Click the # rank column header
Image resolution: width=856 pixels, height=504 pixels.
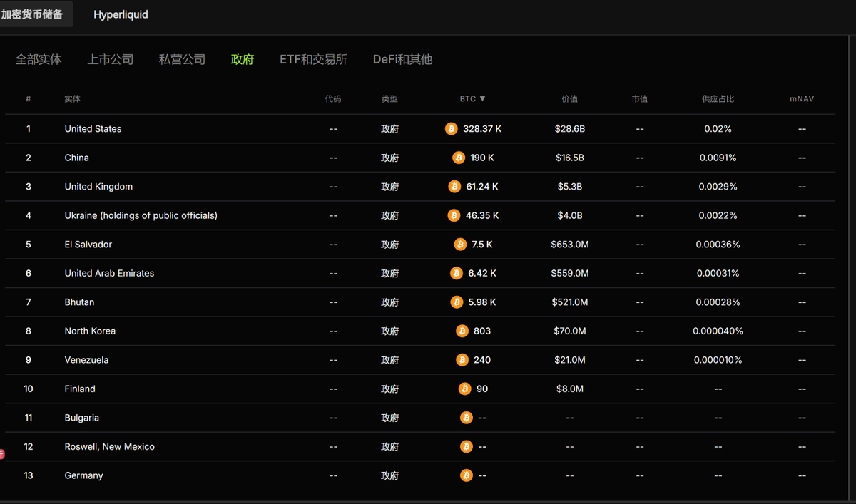pyautogui.click(x=29, y=99)
